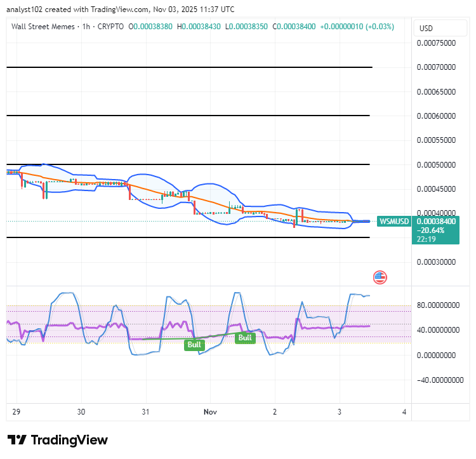Image resolution: width=476 pixels, height=459 pixels.
Task: Click the -40.00000000 oscillator axis label
Action: point(440,380)
